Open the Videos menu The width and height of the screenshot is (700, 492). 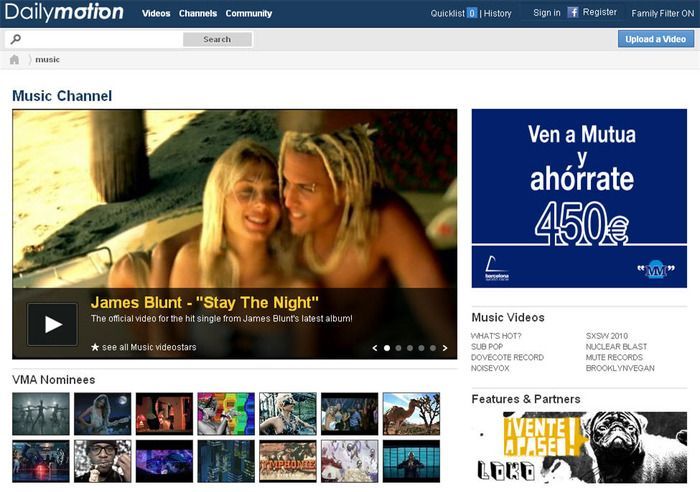click(156, 13)
